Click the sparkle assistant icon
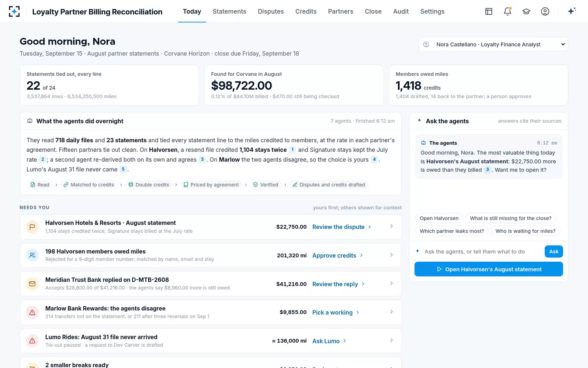Screen dimensions: 588x368 pos(572,11)
